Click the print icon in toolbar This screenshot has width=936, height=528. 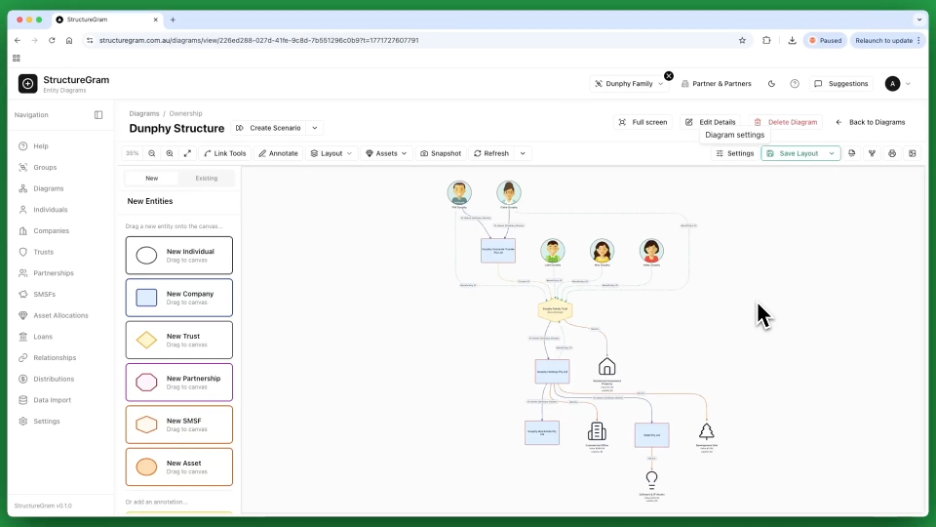click(892, 153)
